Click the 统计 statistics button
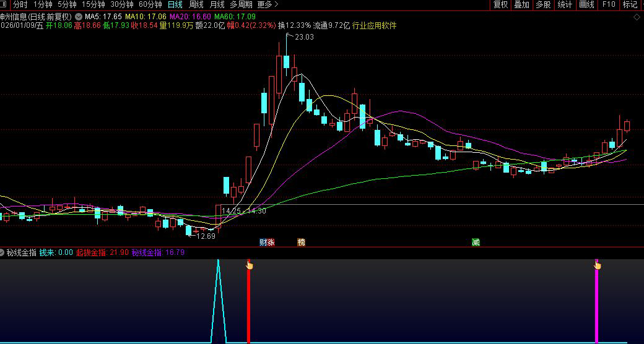The height and width of the screenshot is (344, 644). pos(565,5)
